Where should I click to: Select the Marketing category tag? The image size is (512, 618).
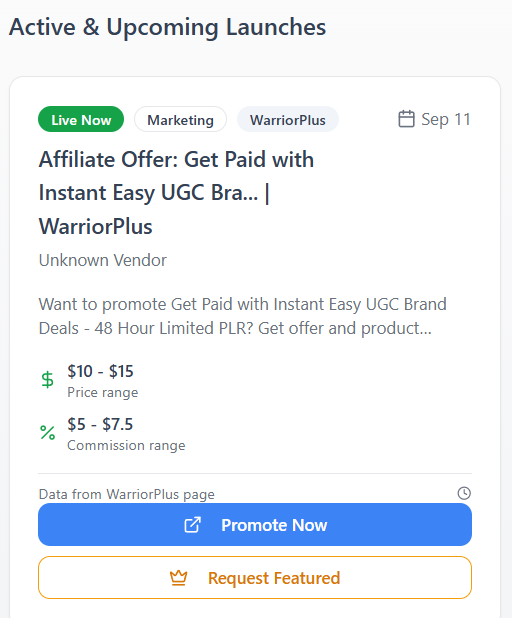point(180,119)
